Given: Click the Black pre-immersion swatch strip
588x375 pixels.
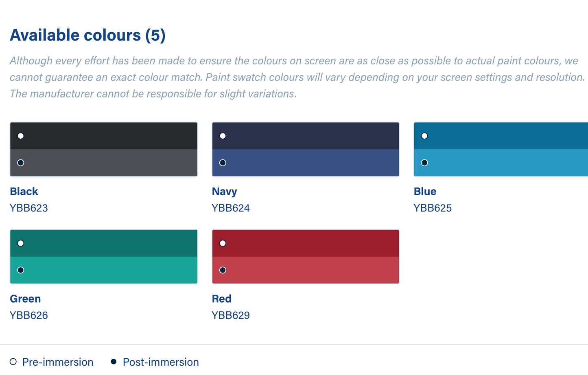Looking at the screenshot, I should coord(104,136).
